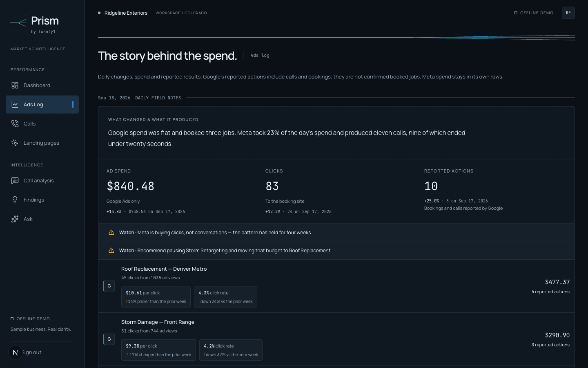This screenshot has height=368, width=588.
Task: Click the 83 clicks value
Action: coord(272,186)
